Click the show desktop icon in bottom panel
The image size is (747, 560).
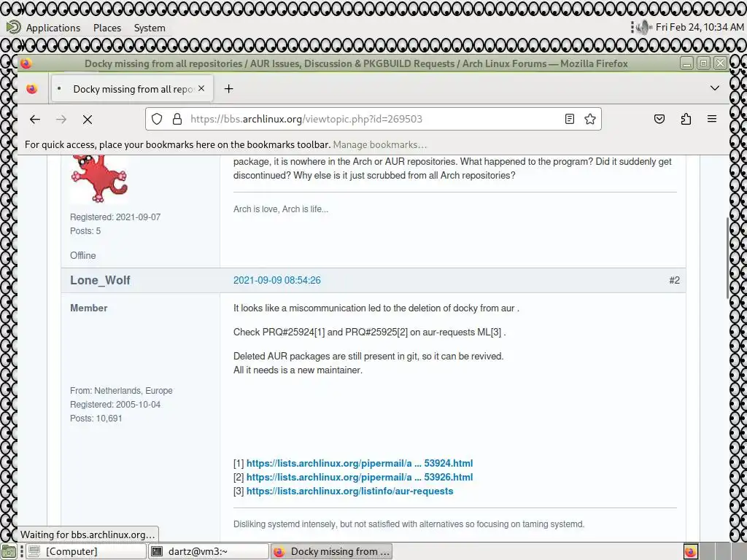pyautogui.click(x=9, y=551)
